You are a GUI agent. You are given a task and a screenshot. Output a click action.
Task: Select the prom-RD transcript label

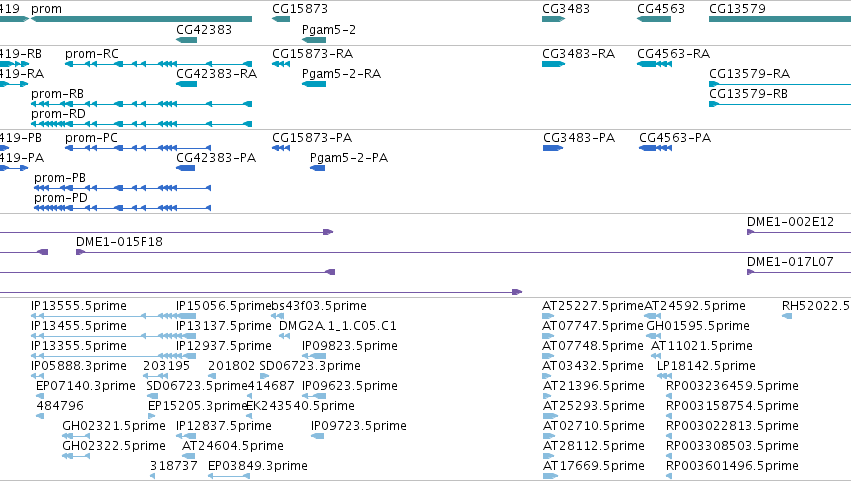pos(58,114)
